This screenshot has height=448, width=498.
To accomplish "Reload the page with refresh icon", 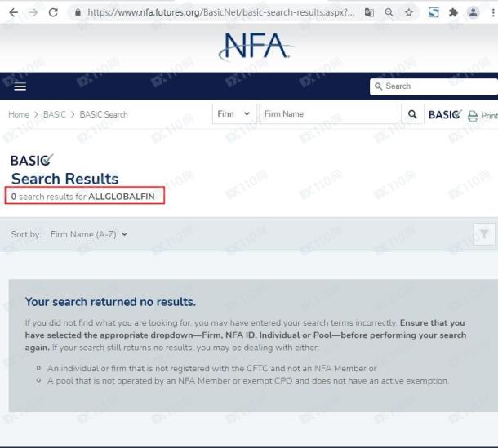I will pyautogui.click(x=53, y=13).
